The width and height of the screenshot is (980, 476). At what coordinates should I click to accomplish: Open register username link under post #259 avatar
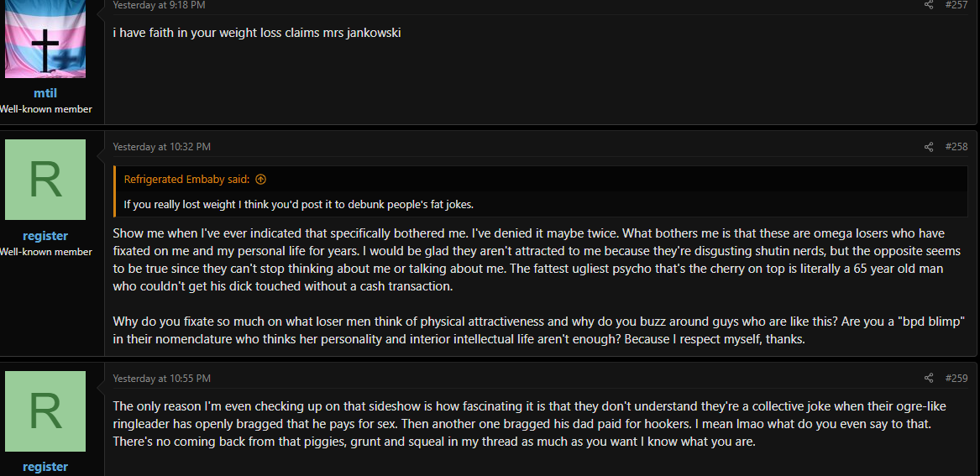point(45,467)
